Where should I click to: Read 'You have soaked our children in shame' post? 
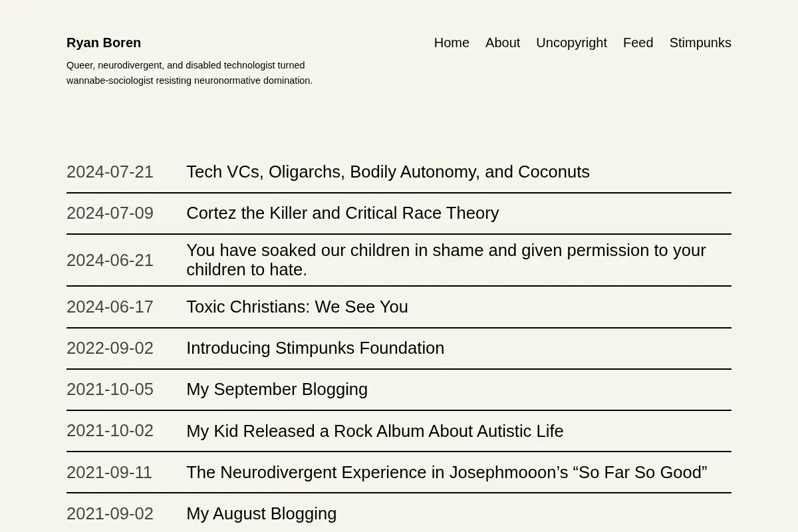[x=446, y=260]
